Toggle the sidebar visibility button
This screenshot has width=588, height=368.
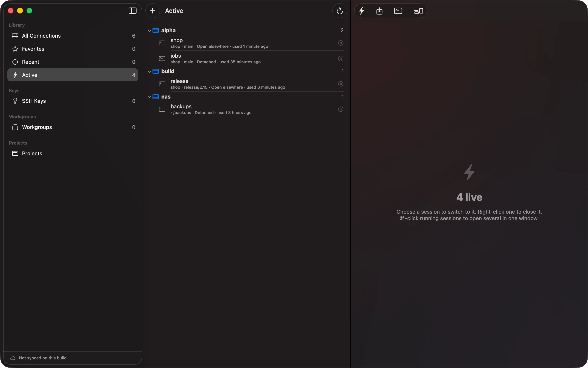[x=133, y=11]
